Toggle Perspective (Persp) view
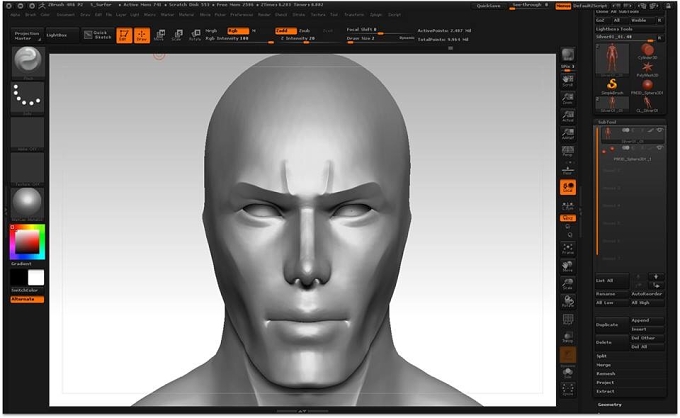 [568, 151]
